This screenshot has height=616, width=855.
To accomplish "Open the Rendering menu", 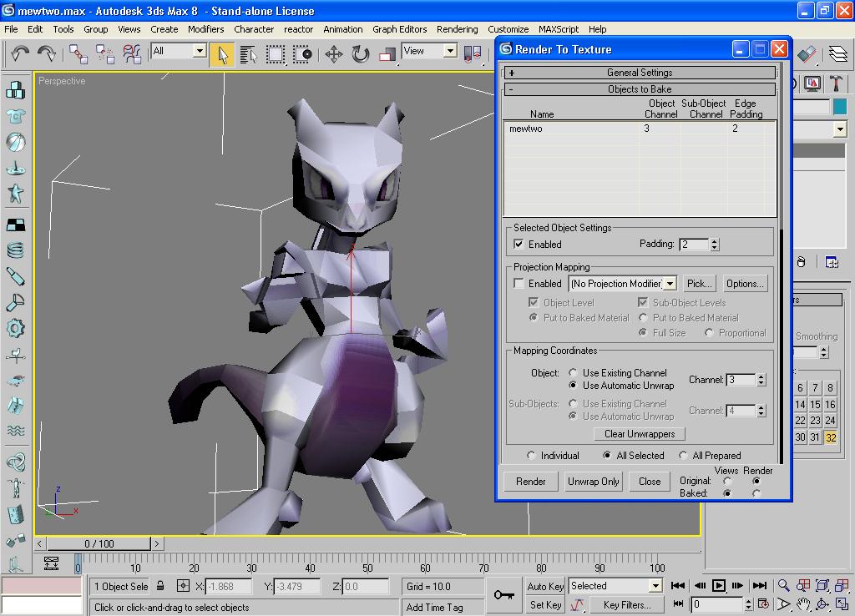I will [x=457, y=28].
